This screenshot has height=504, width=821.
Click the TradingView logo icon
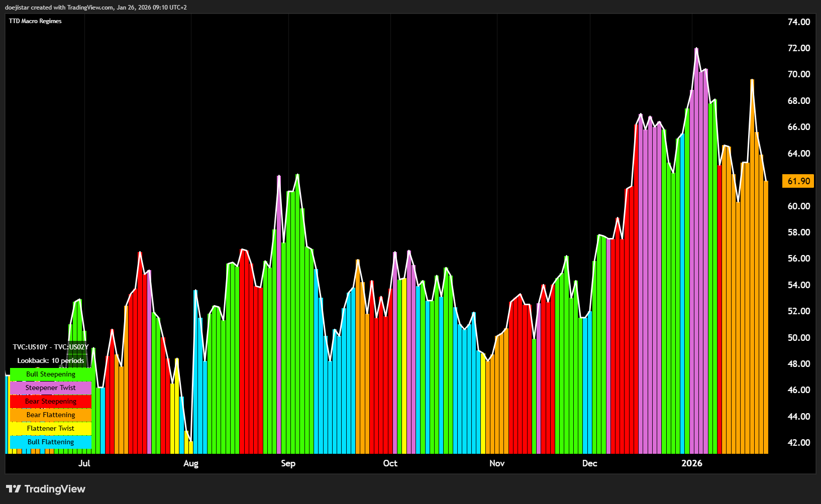pyautogui.click(x=14, y=489)
